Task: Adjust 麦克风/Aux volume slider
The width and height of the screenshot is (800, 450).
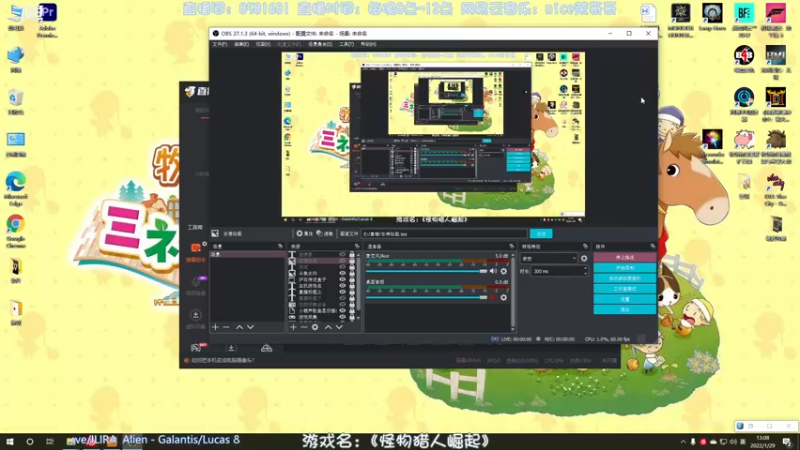Action: click(x=427, y=271)
